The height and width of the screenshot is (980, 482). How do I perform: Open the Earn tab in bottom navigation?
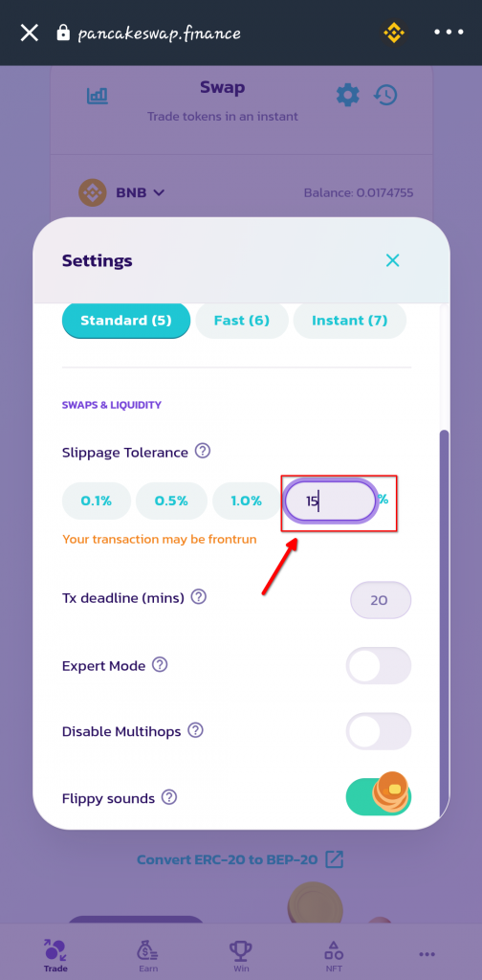tap(148, 955)
